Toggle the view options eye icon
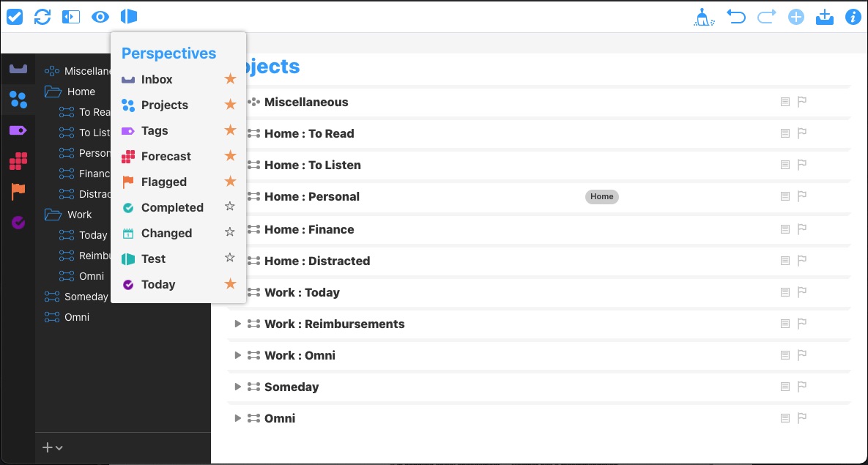Viewport: 868px width, 465px height. (x=100, y=17)
